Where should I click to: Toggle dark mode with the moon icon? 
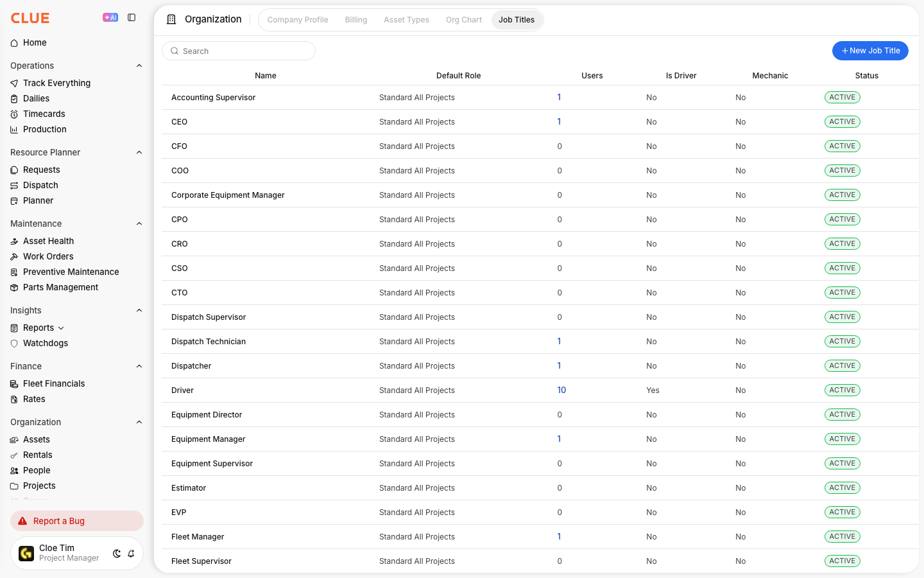[117, 554]
